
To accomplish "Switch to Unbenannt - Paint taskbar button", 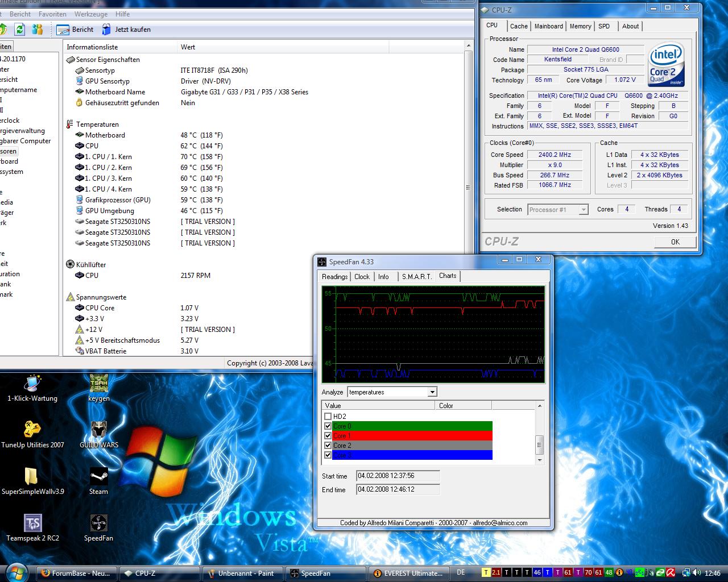I will coord(242,573).
